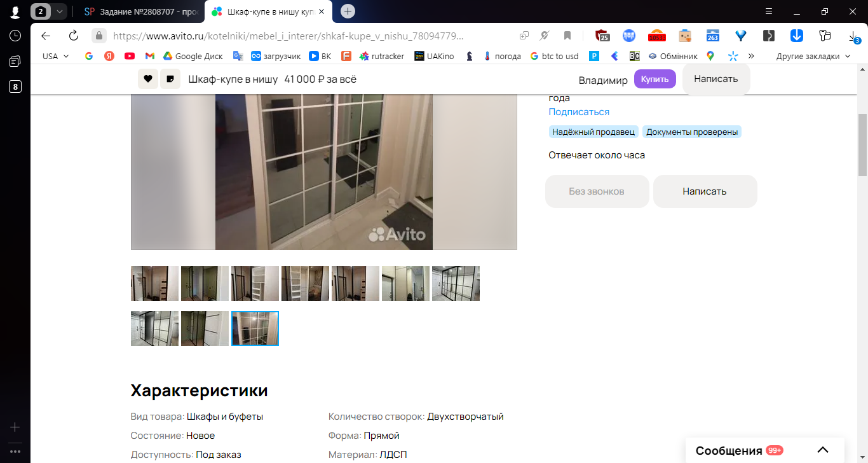This screenshot has width=868, height=463.
Task: Reload the Avito page
Action: coord(74,36)
